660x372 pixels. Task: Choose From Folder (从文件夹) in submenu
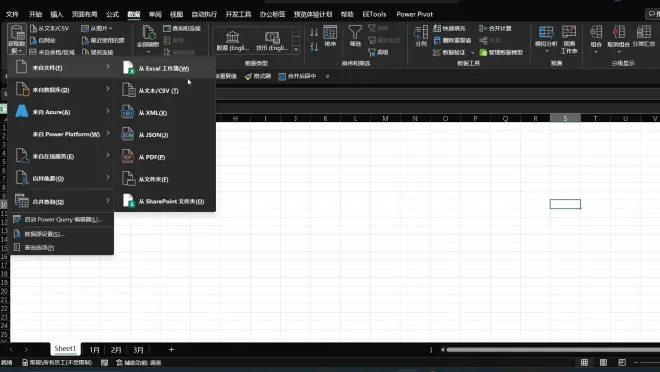[x=165, y=179]
